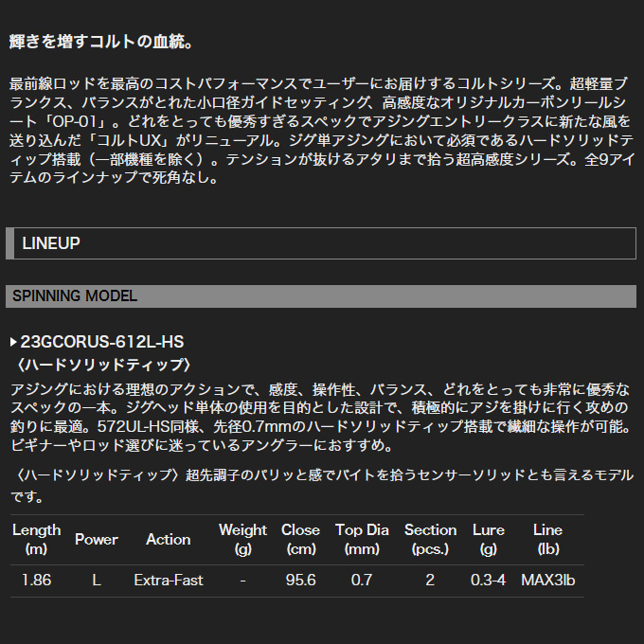644x644 pixels.
Task: Click the Close (cm) column header
Action: [300, 539]
